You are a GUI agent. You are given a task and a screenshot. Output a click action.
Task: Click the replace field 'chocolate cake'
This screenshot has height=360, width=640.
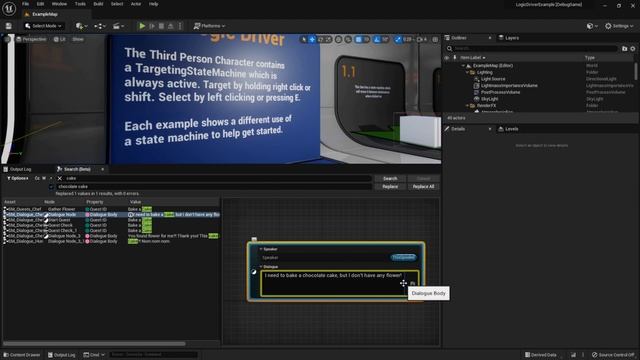[214, 187]
